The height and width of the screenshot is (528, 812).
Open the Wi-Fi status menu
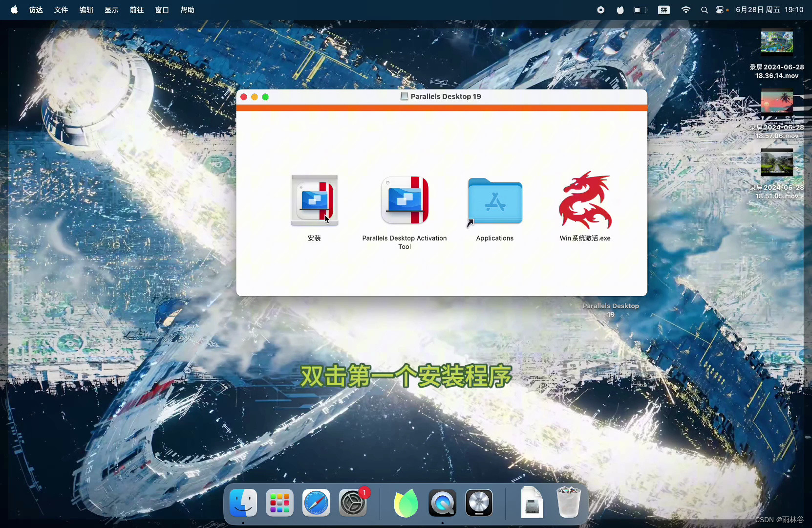(x=686, y=10)
